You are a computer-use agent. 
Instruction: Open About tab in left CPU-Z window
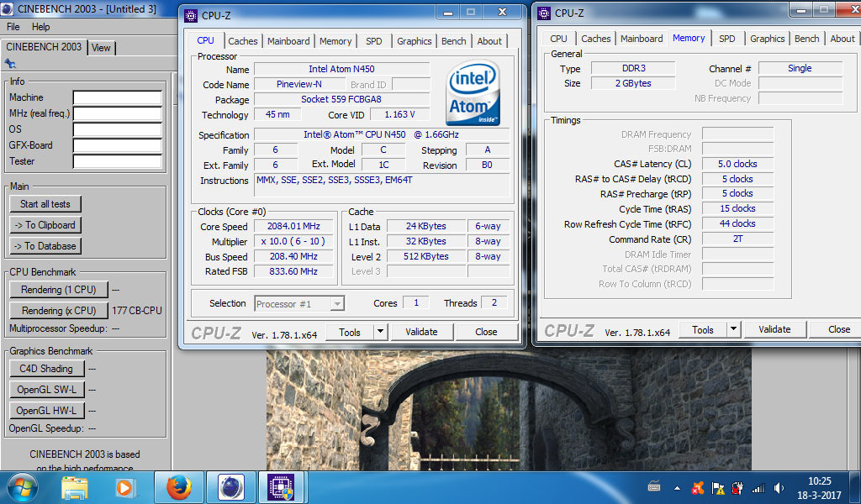point(489,41)
